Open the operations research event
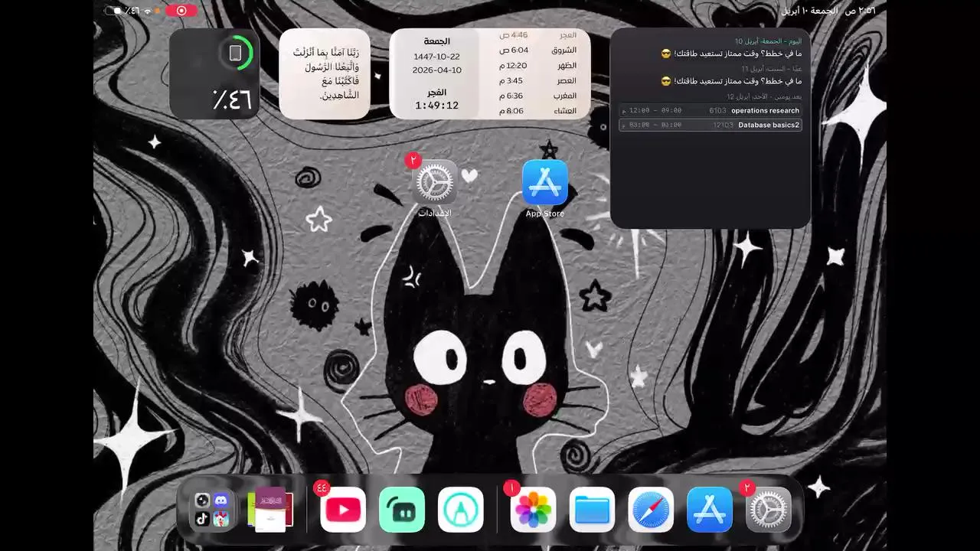The width and height of the screenshot is (980, 551). tap(710, 110)
